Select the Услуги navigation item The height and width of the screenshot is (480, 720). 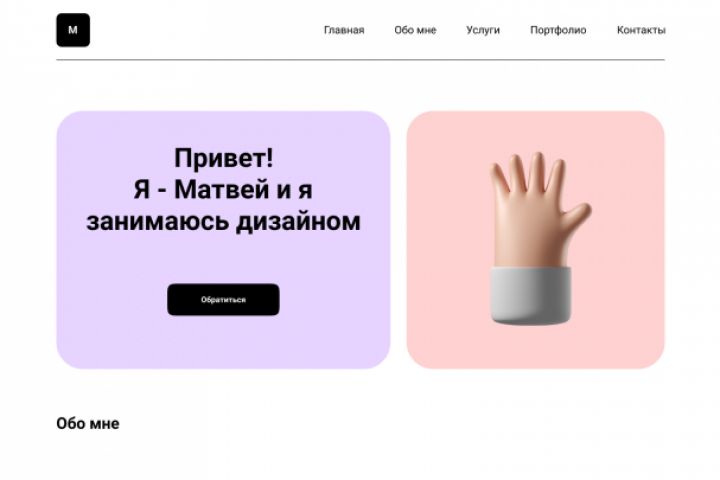click(483, 30)
